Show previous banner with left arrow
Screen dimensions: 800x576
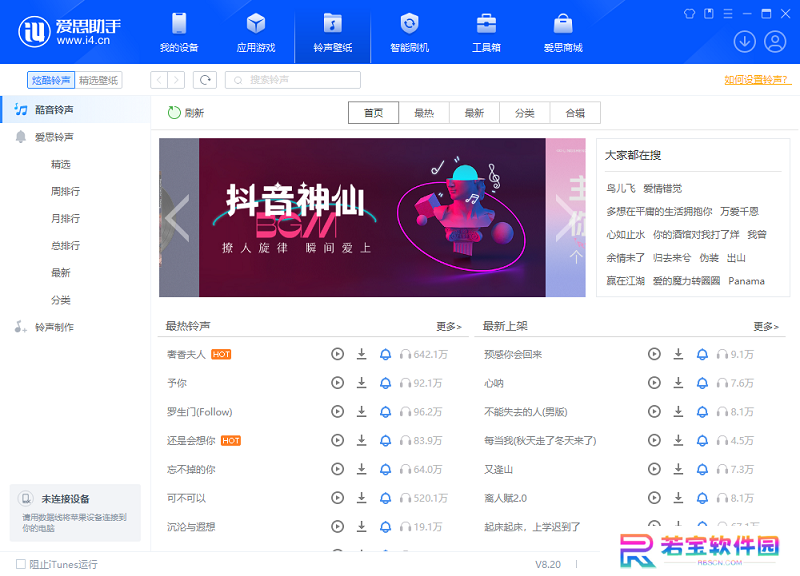point(177,218)
